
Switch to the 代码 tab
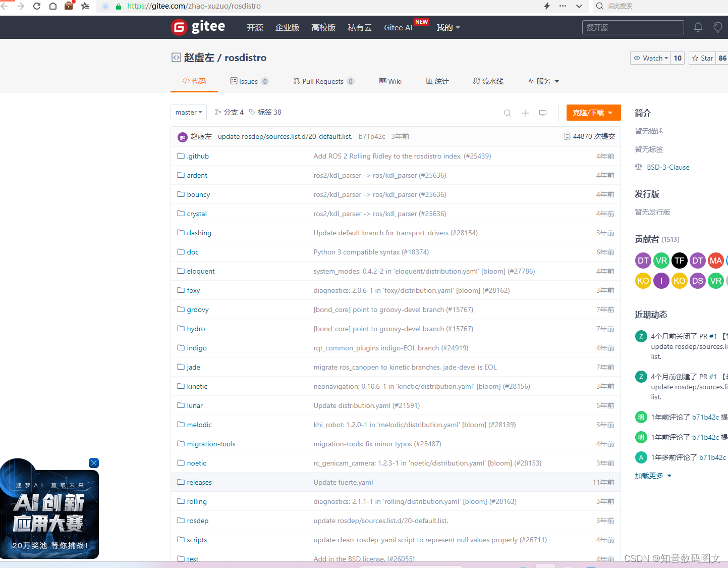pos(194,81)
